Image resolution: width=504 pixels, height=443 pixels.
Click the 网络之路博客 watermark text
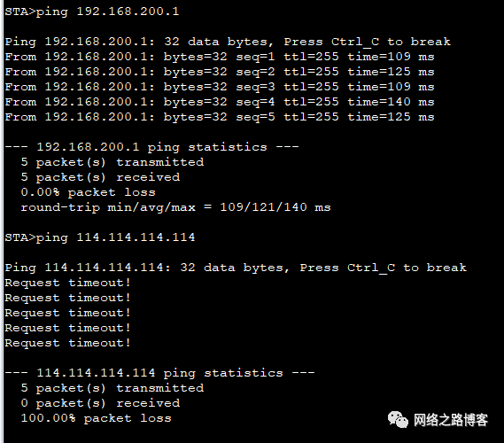[x=450, y=420]
